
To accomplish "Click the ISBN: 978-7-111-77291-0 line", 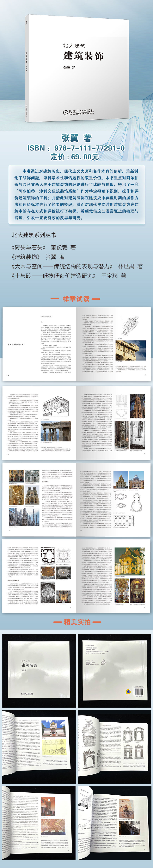I will [x=76, y=148].
